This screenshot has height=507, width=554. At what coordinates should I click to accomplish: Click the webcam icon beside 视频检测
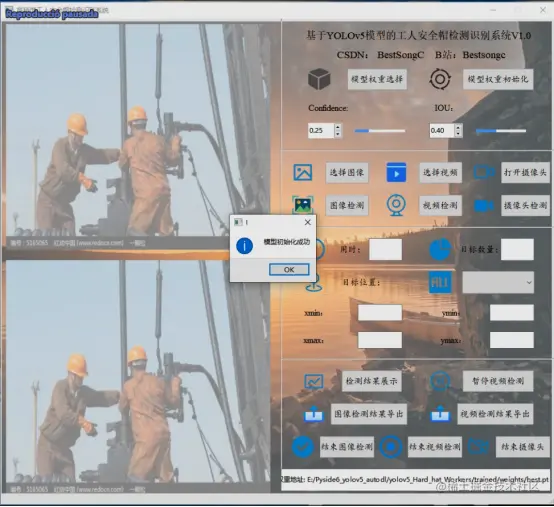coord(396,205)
